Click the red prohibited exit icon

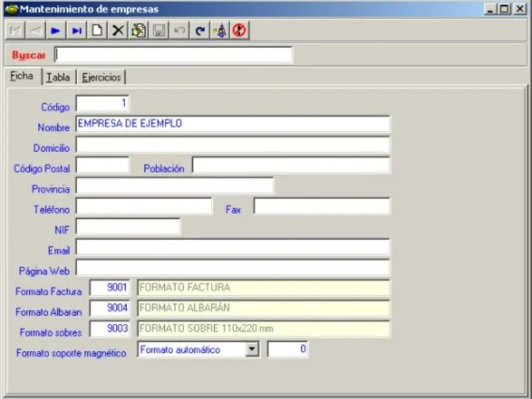pos(239,31)
